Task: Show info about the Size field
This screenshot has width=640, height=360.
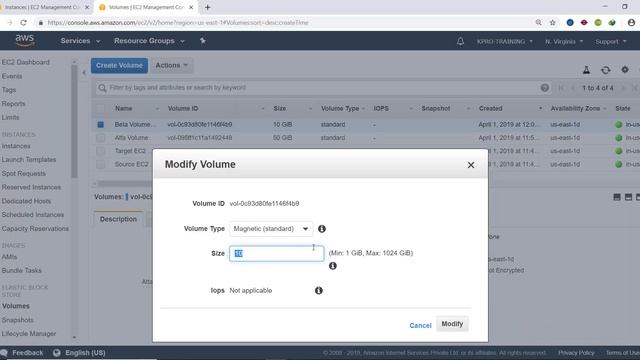Action: [333, 266]
